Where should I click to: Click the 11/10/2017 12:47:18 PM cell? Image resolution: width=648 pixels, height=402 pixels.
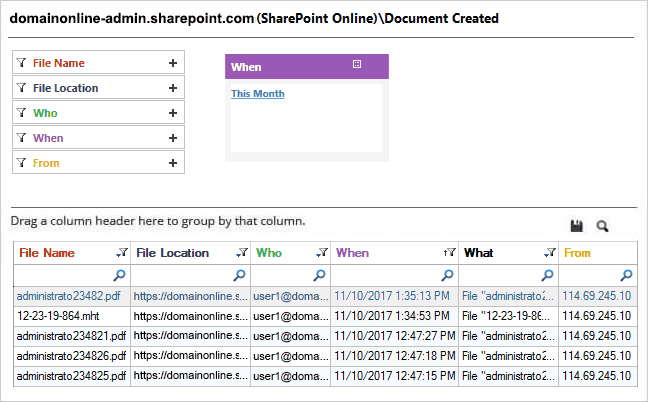(x=394, y=356)
